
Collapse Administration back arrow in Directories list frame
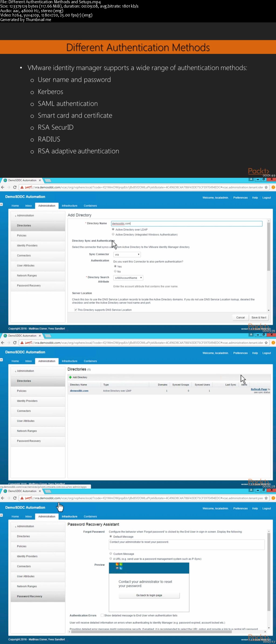pyautogui.click(x=16, y=371)
